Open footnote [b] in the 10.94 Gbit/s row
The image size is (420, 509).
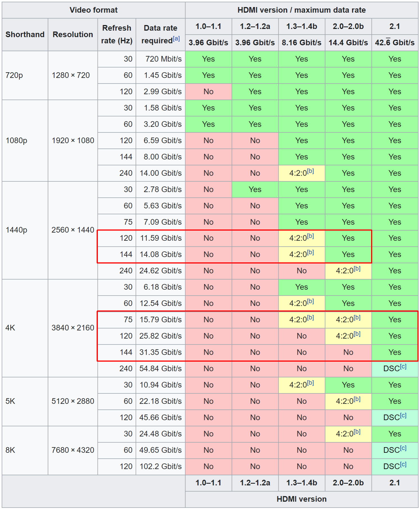click(310, 383)
